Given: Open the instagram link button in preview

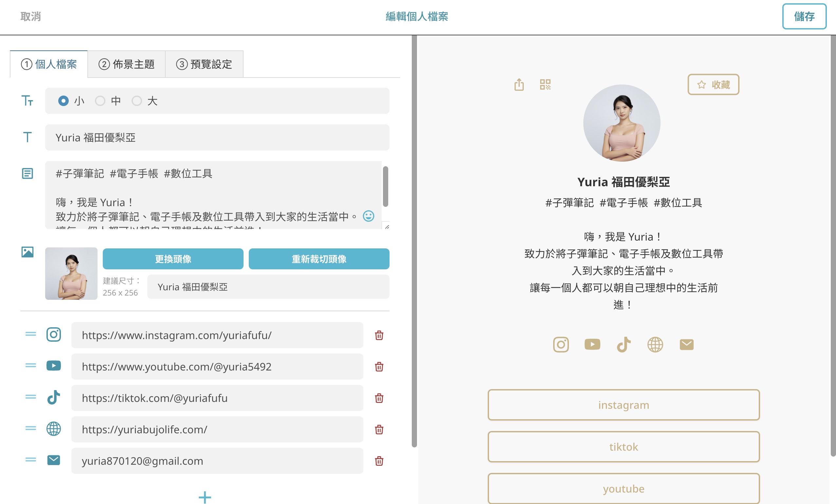Looking at the screenshot, I should click(x=624, y=405).
